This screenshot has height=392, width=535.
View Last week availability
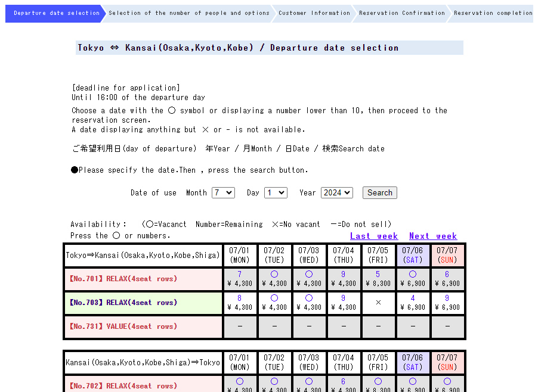tap(373, 236)
